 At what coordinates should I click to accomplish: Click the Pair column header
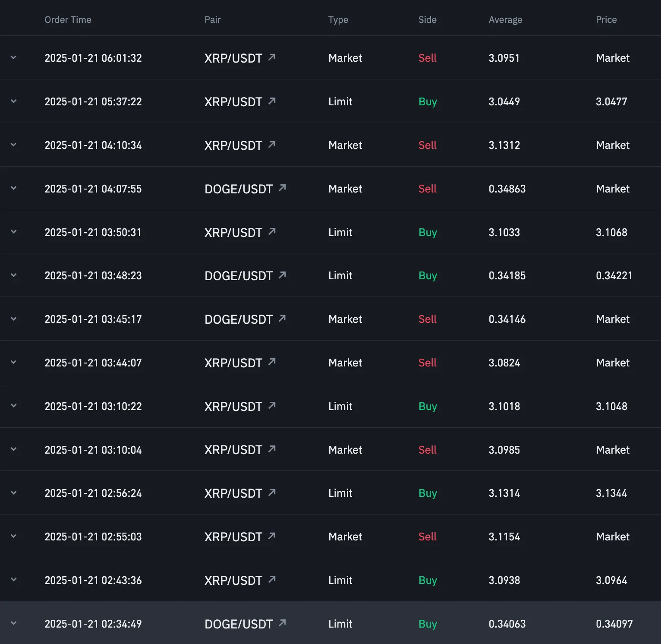pyautogui.click(x=212, y=19)
